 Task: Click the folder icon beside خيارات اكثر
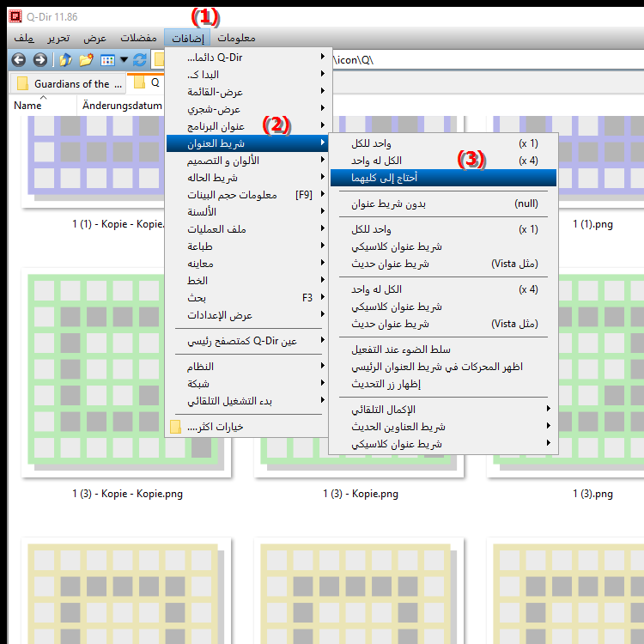point(175,427)
